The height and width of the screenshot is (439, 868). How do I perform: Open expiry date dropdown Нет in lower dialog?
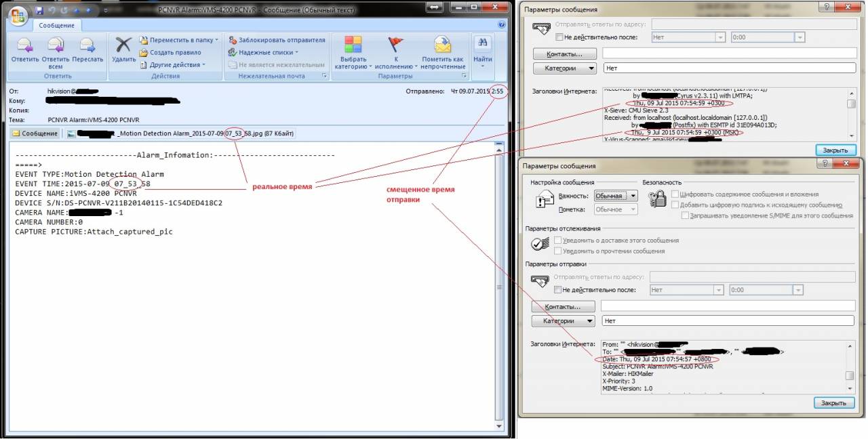[686, 290]
